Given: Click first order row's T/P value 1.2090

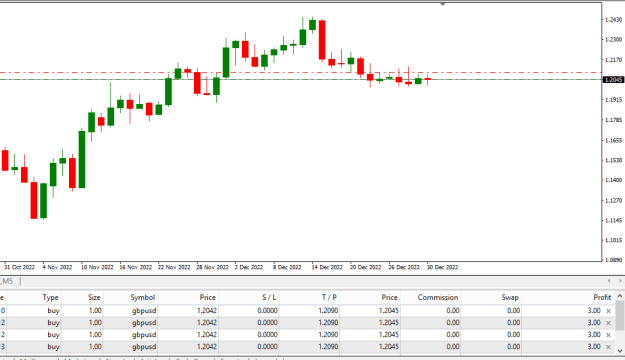Looking at the screenshot, I should coord(328,311).
